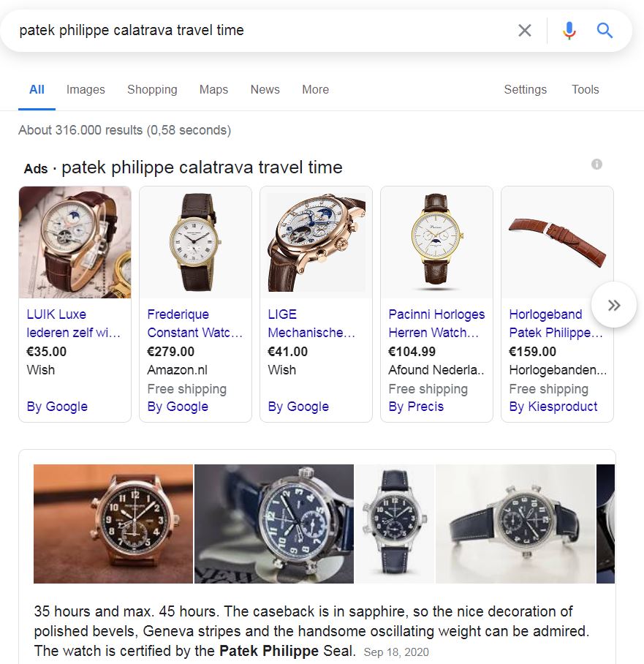Viewport: 644px width, 664px height.
Task: Open search Tools options
Action: [585, 89]
